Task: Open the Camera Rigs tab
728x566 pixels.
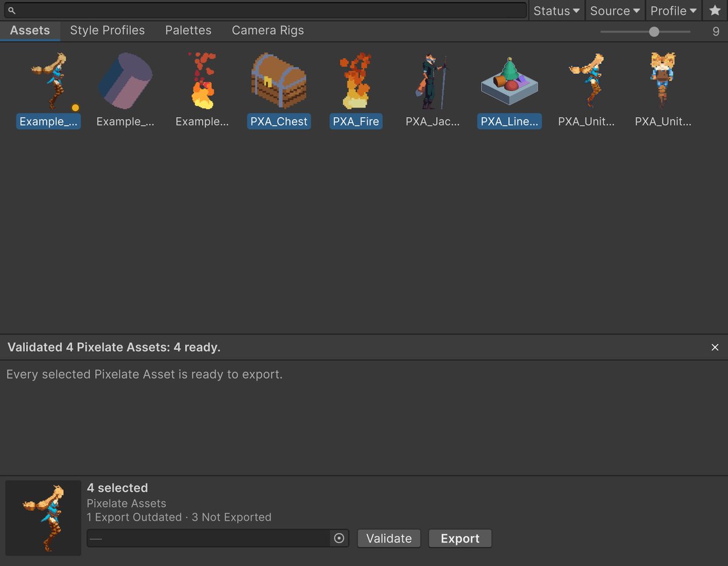Action: [x=268, y=30]
